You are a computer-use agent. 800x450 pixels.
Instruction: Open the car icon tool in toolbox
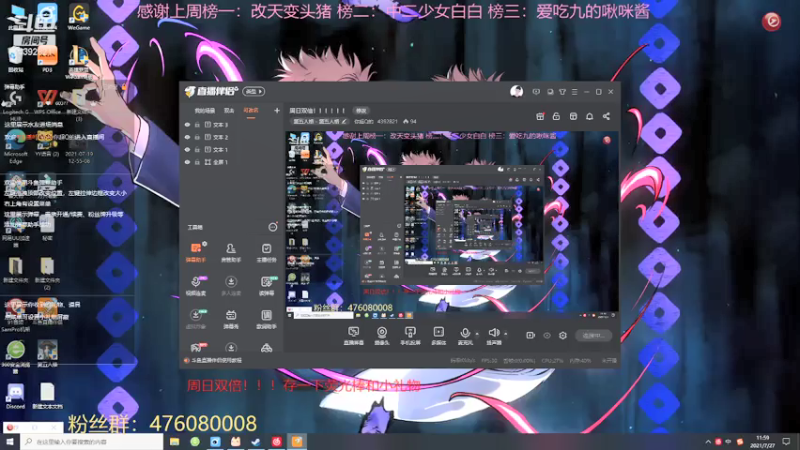(266, 348)
